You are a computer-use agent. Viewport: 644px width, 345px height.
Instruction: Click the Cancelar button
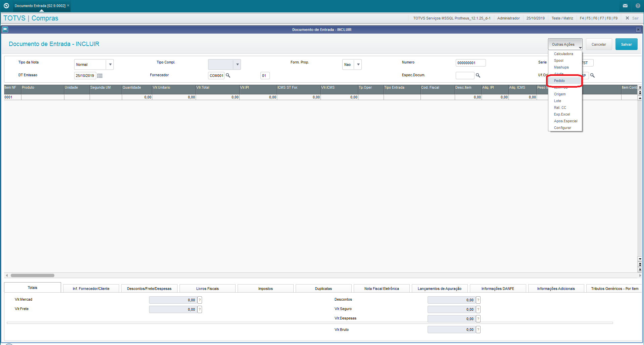599,44
